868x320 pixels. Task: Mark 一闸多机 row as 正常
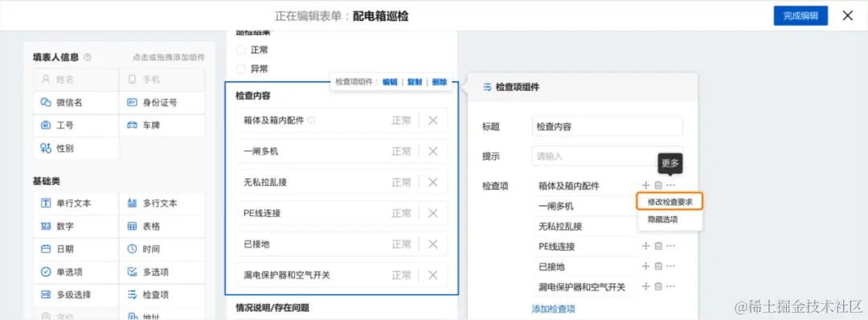click(401, 152)
